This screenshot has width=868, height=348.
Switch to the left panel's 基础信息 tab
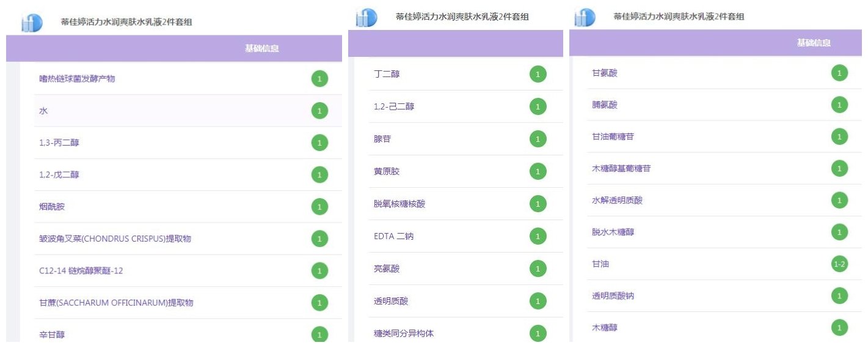(x=262, y=48)
